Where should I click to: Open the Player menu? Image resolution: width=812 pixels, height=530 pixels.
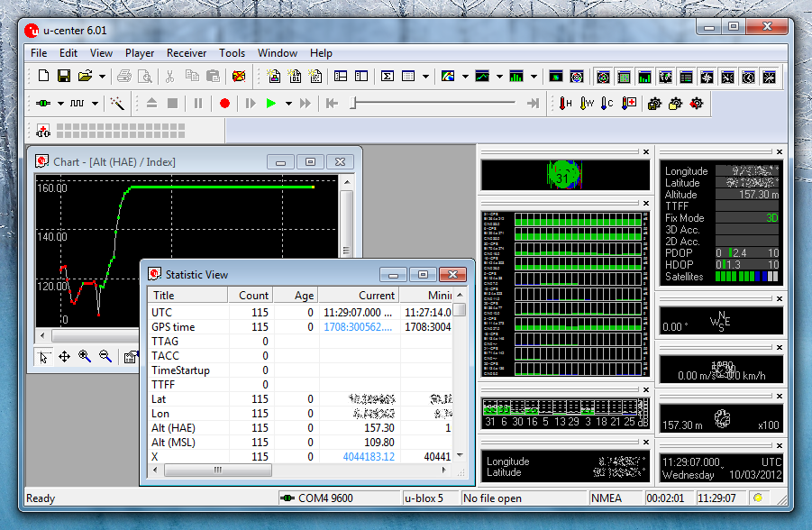coord(140,53)
